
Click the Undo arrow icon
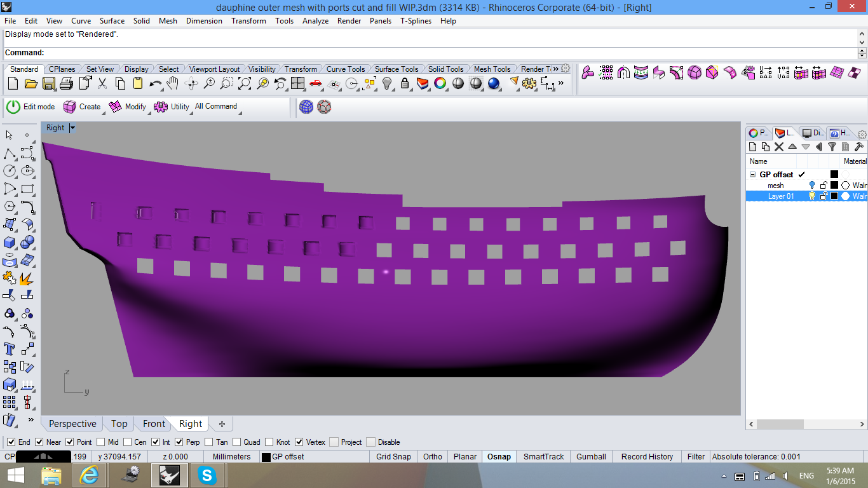click(x=155, y=83)
